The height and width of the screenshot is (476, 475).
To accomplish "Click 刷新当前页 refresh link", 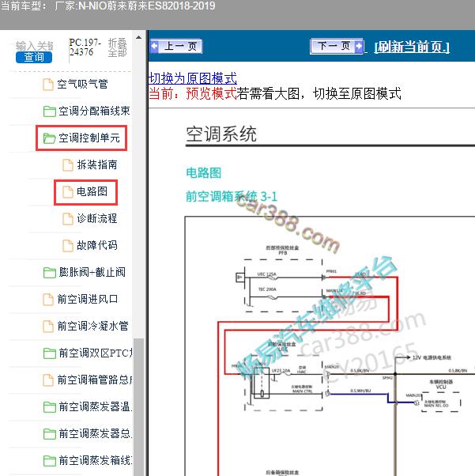I will click(x=412, y=47).
